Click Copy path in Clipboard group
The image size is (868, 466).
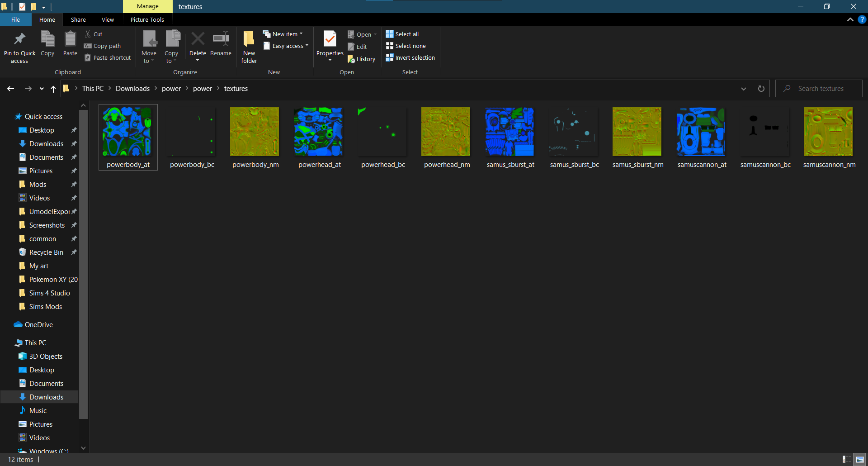(103, 46)
